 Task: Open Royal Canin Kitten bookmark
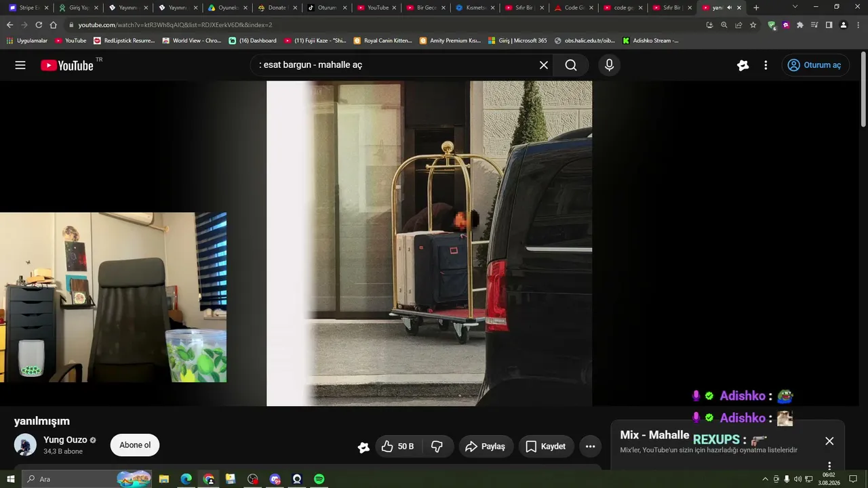(383, 41)
